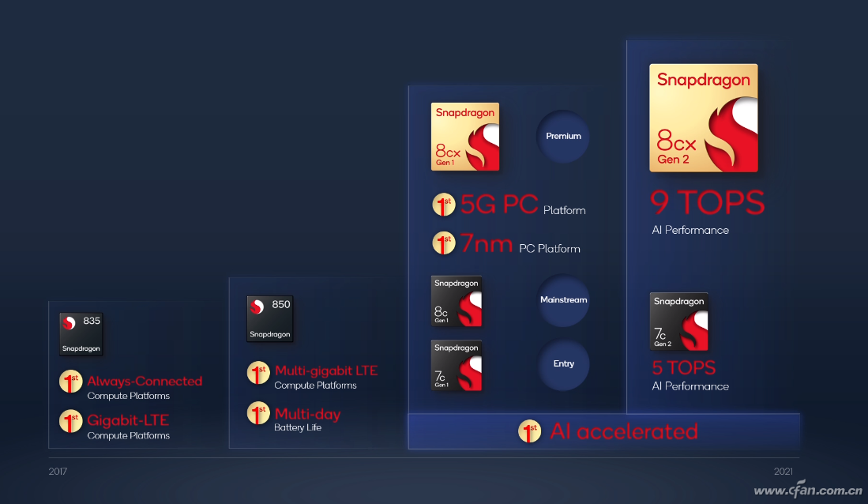Click the 1st badge beside Multi-day

[x=258, y=413]
